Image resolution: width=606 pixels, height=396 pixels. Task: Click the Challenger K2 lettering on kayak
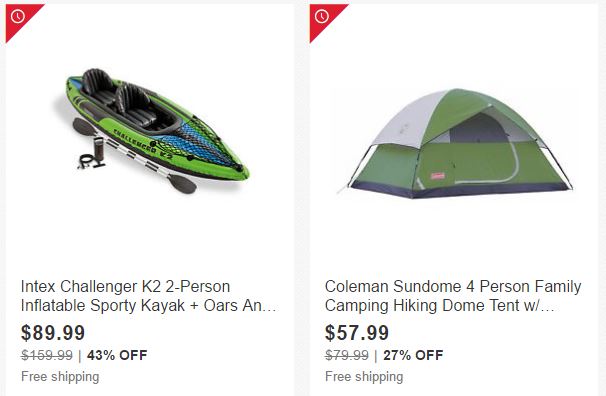143,145
